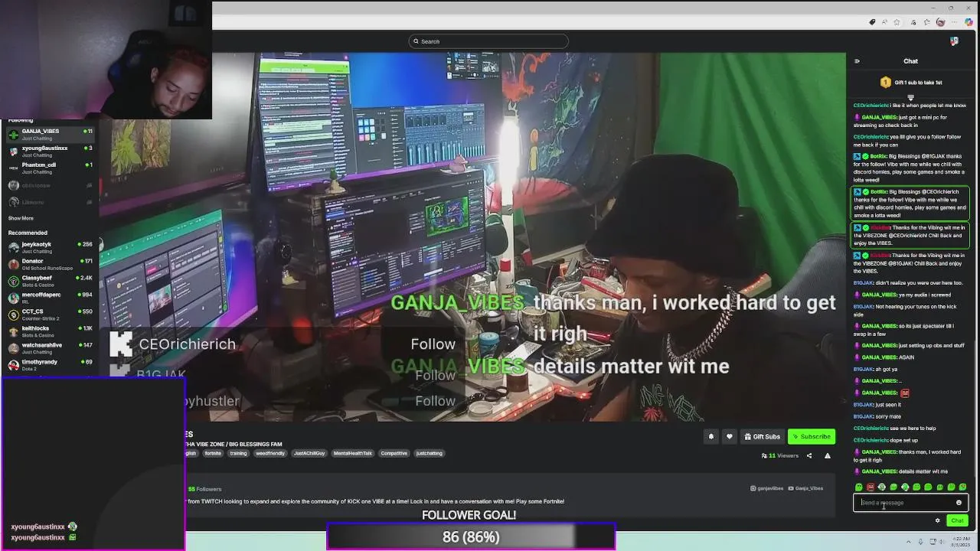Select the last emote in the quick row
Screen dimensions: 980x551
pos(962,487)
